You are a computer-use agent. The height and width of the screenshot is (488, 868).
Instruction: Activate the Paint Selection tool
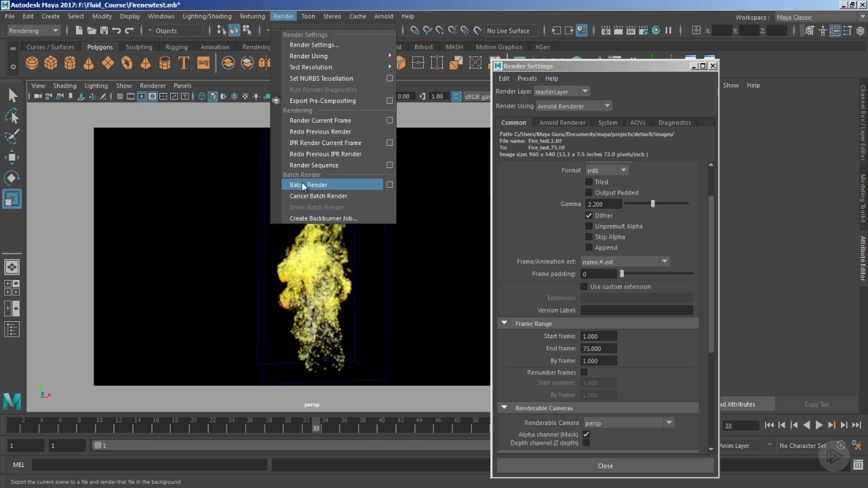pyautogui.click(x=12, y=137)
